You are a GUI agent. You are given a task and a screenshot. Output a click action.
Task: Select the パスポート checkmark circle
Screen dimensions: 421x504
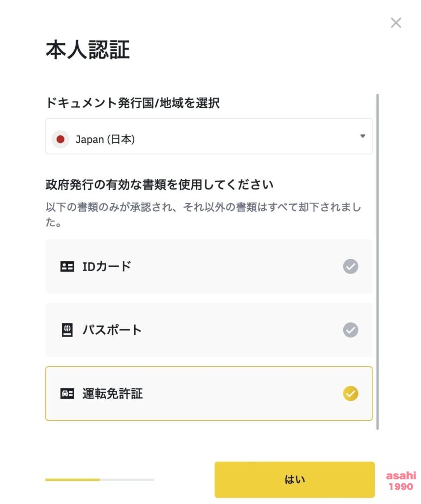[350, 330]
